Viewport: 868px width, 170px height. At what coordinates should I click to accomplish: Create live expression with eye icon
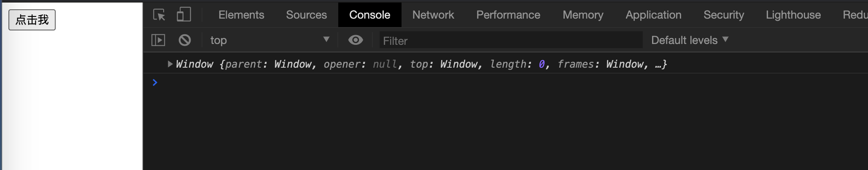pyautogui.click(x=356, y=40)
